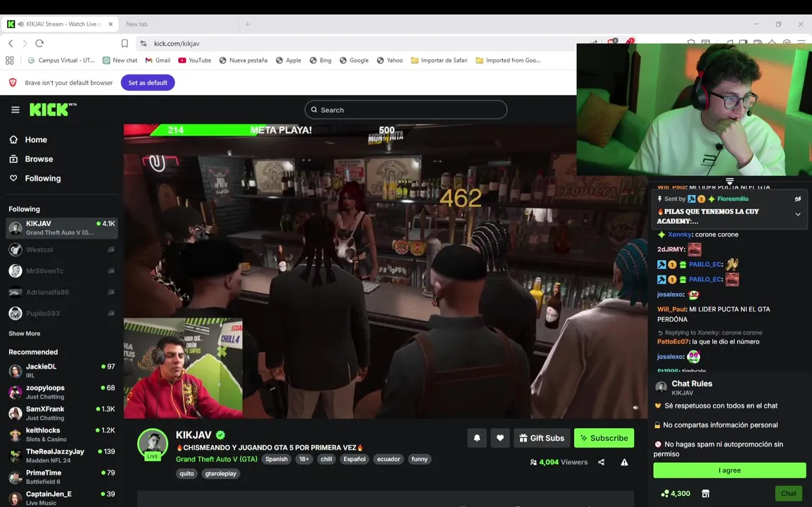Open the chat shop icon
Screen dimensions: 812x507
tap(705, 494)
